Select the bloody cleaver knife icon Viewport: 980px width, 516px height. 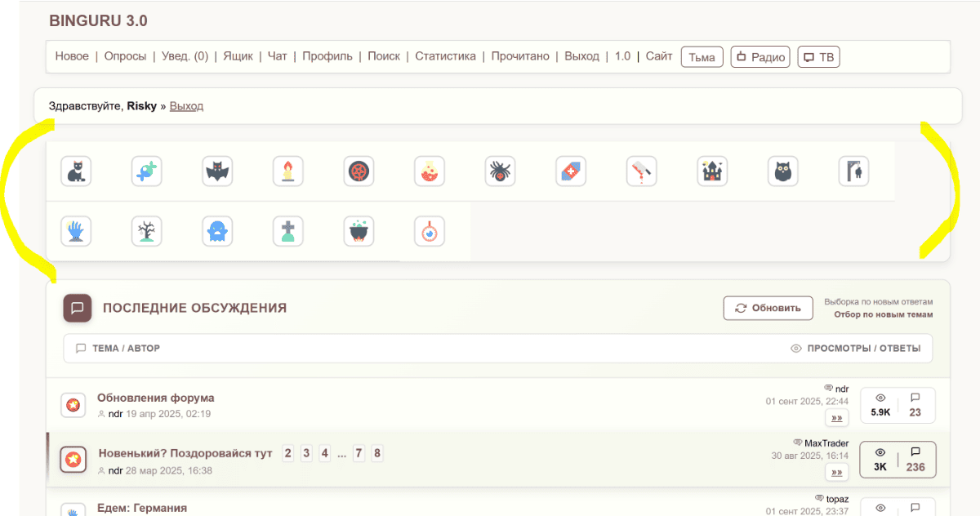pyautogui.click(x=641, y=171)
